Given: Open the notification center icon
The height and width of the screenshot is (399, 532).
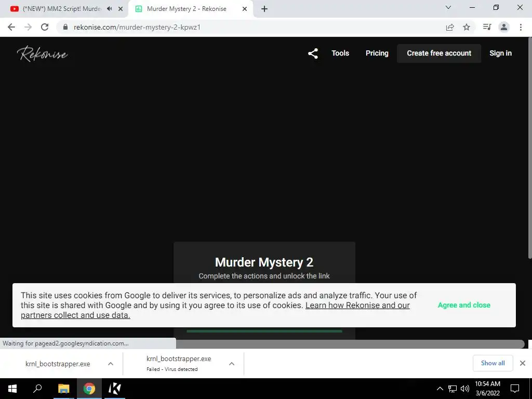Looking at the screenshot, I should tap(515, 389).
